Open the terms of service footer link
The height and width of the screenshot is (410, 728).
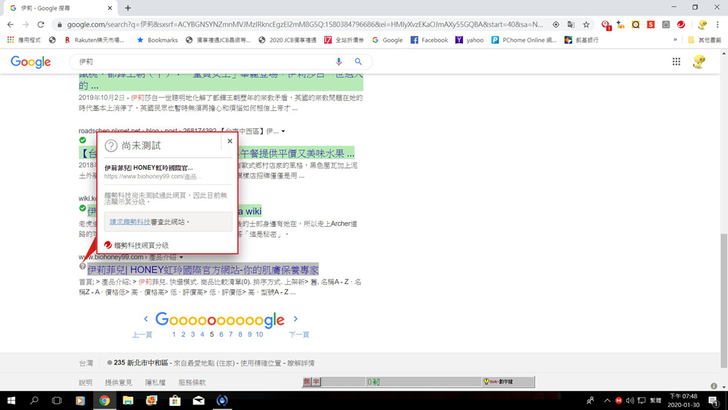point(192,383)
